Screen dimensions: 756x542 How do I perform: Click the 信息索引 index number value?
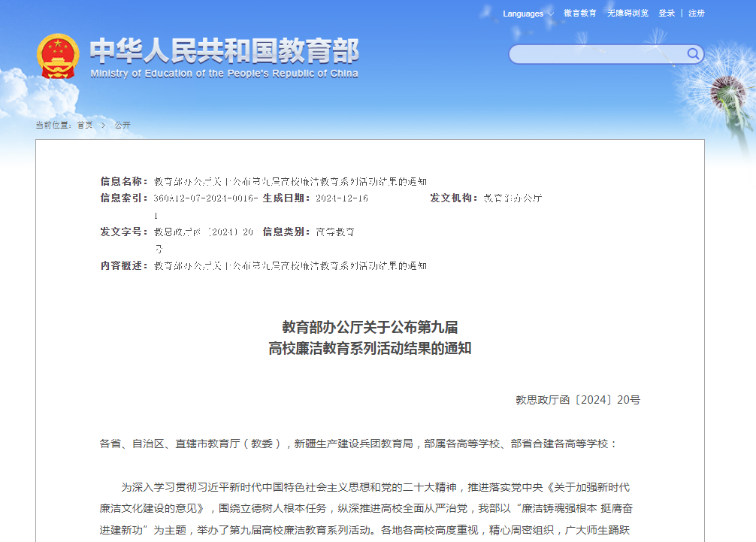205,198
